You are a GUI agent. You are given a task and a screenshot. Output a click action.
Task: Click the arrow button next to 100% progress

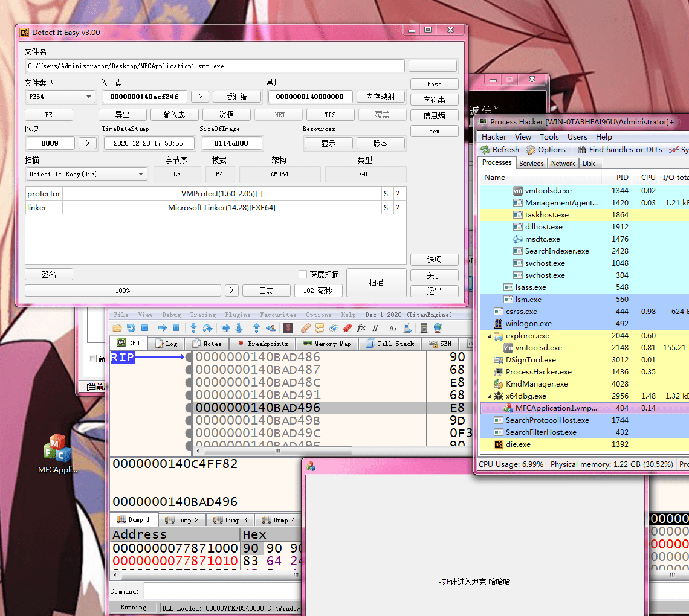pos(231,290)
